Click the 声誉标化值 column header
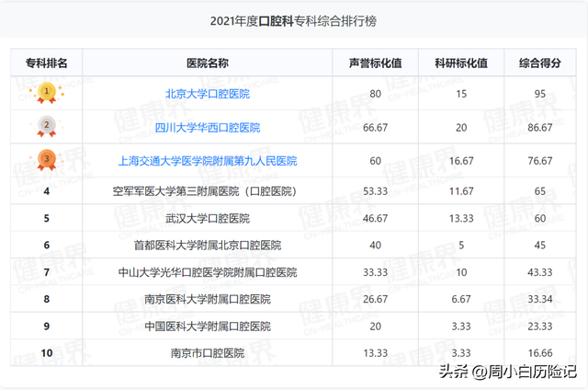 (x=376, y=63)
